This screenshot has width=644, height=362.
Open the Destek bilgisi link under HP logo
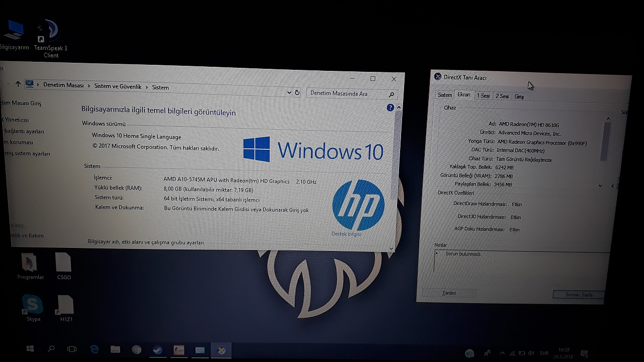click(346, 234)
